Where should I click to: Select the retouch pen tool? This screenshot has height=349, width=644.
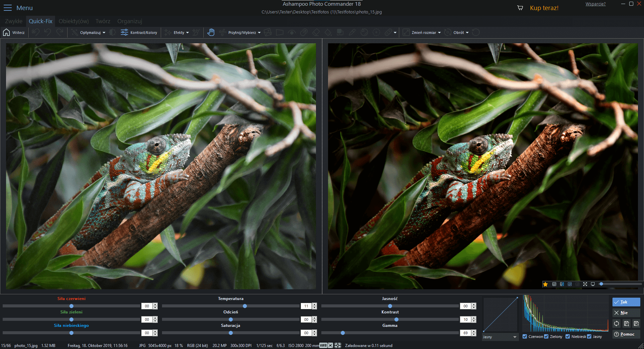(x=352, y=32)
